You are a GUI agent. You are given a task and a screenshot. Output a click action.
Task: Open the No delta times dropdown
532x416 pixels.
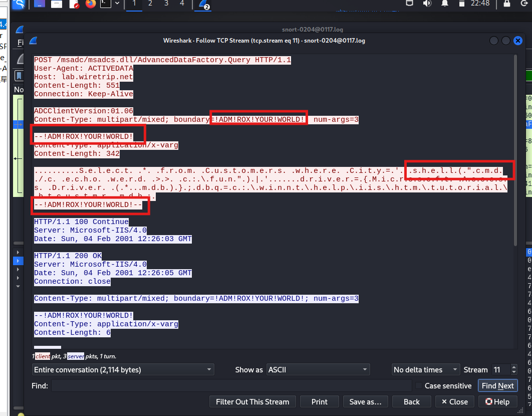point(426,369)
